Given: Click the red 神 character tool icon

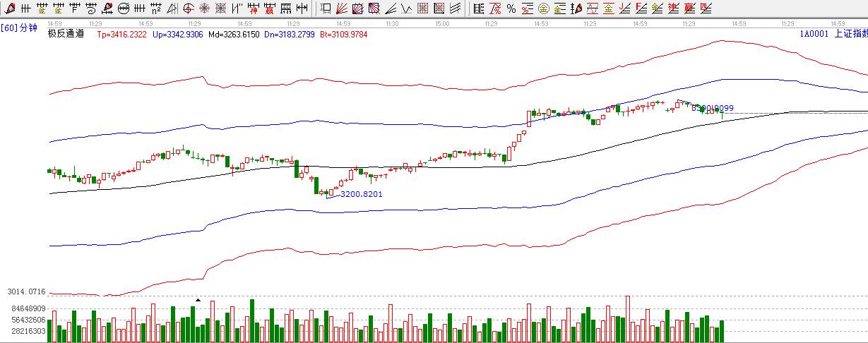Looking at the screenshot, I should (x=253, y=8).
